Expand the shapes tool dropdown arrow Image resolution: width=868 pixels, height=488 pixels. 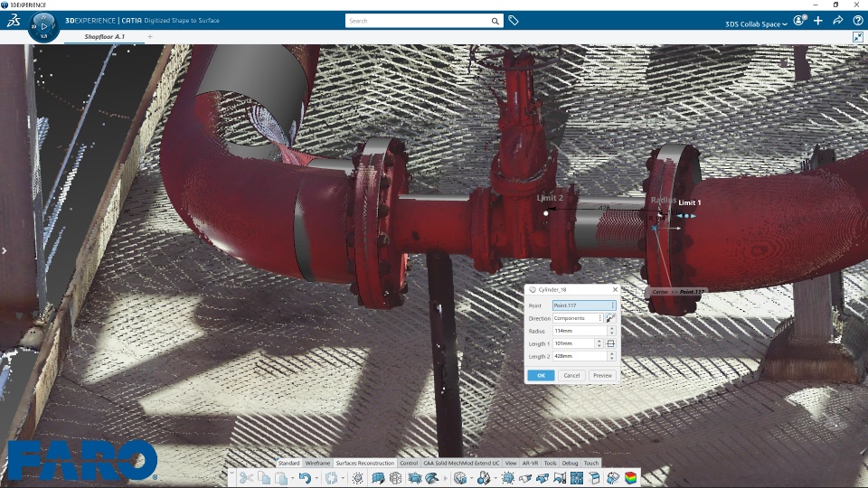pos(495,478)
